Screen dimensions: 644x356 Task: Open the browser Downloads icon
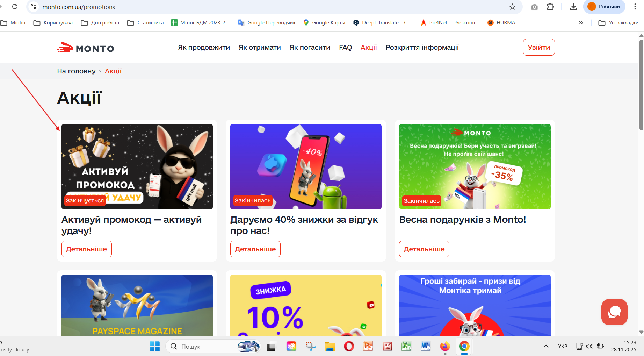point(573,7)
